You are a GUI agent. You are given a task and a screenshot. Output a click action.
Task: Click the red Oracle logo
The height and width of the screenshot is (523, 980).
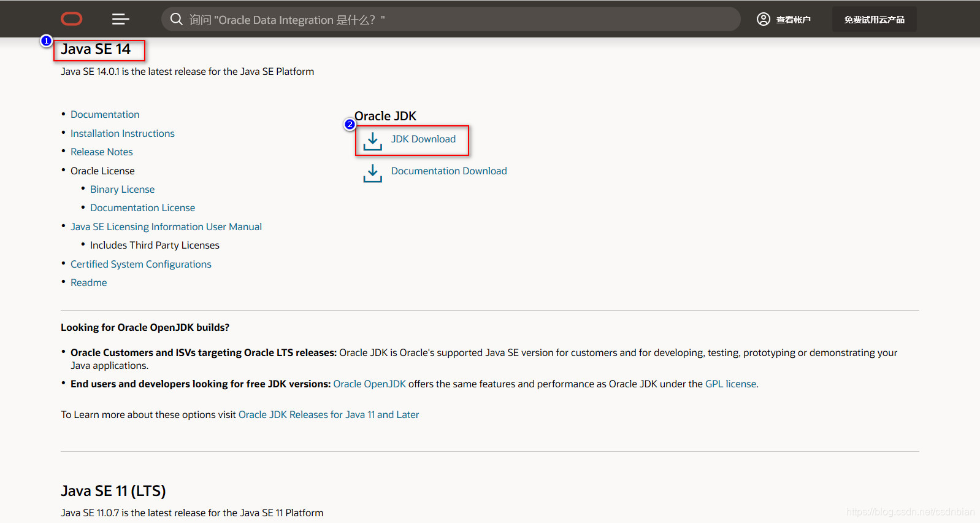pos(72,19)
